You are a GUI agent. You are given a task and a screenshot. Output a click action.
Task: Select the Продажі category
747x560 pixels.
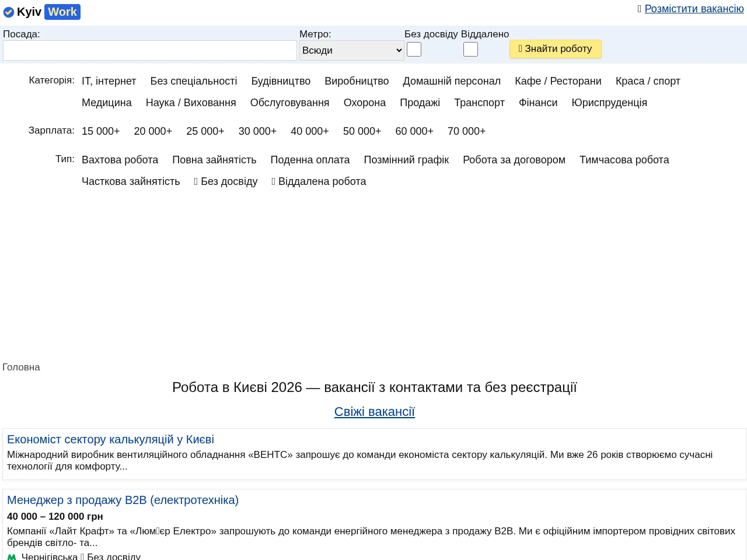pos(420,103)
